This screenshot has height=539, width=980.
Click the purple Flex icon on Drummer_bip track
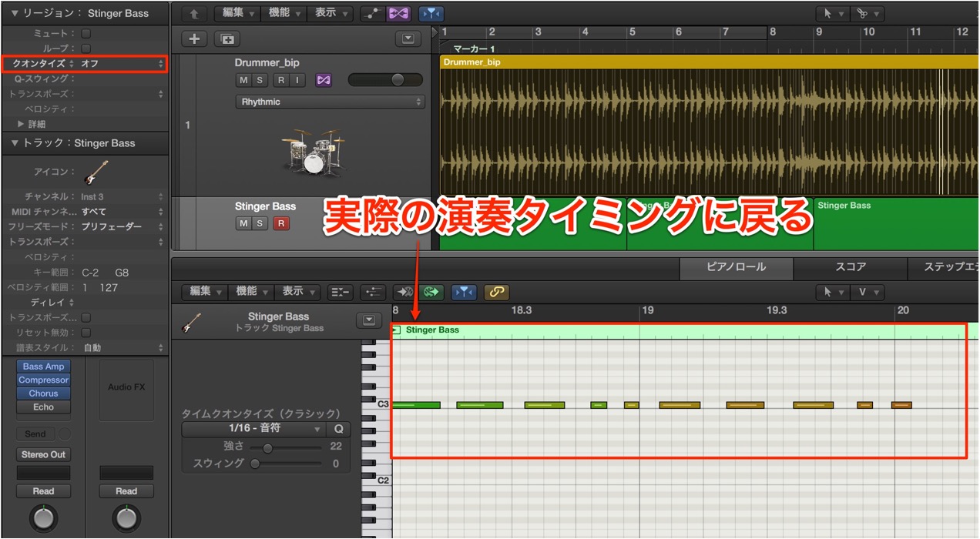tap(324, 80)
